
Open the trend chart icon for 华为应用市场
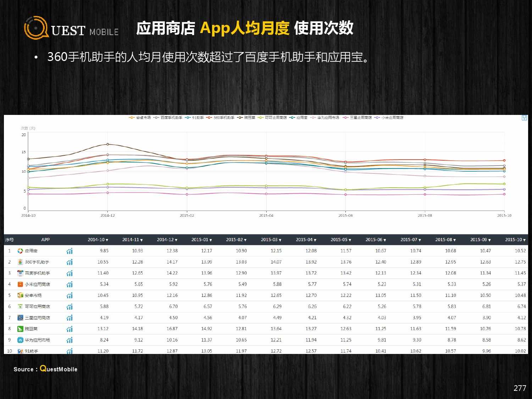coord(70,340)
